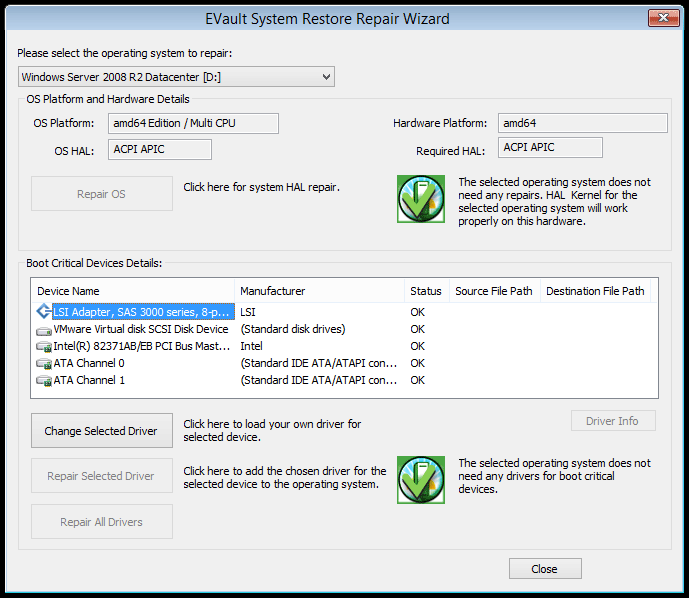Click the ATA Channel 0 device icon
Viewport: 689px width, 598px height.
[44, 364]
